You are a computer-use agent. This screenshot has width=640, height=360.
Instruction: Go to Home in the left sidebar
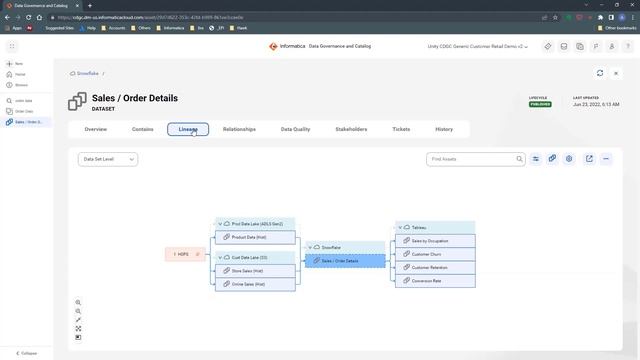tap(16, 74)
